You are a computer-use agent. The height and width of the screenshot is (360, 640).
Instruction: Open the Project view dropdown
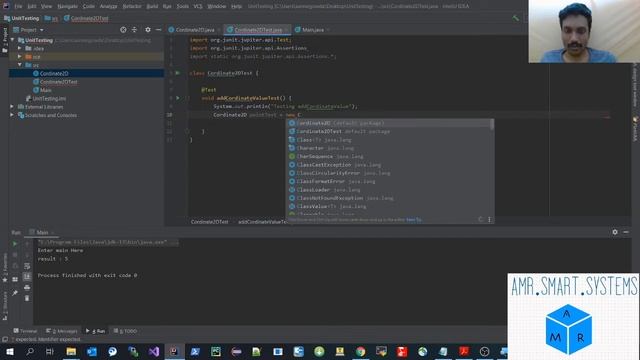29,30
